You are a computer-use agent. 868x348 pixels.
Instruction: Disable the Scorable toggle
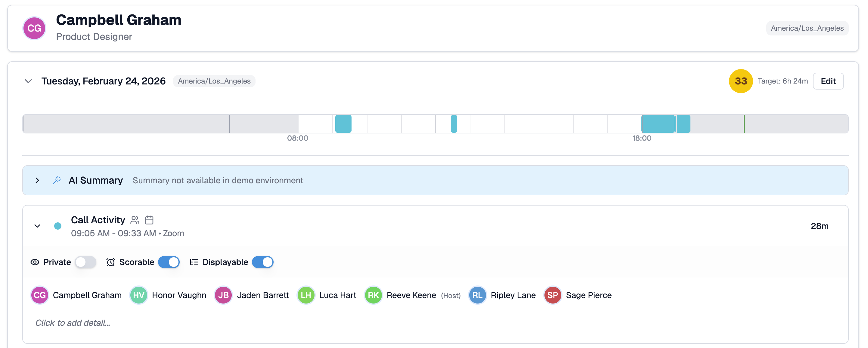tap(169, 262)
